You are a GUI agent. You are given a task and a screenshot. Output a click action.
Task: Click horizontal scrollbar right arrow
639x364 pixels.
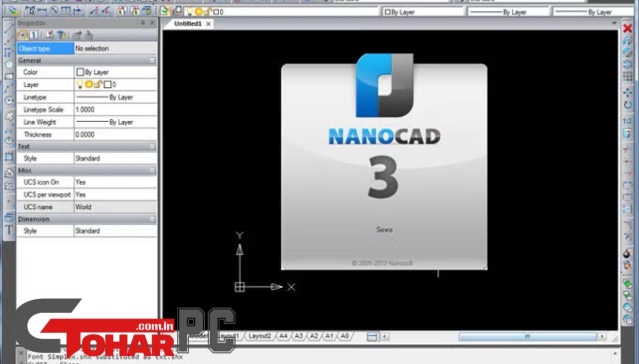[x=603, y=337]
